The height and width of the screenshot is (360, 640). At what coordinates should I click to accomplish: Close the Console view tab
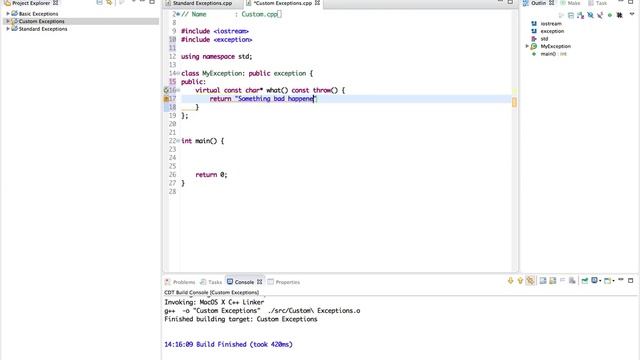(260, 282)
